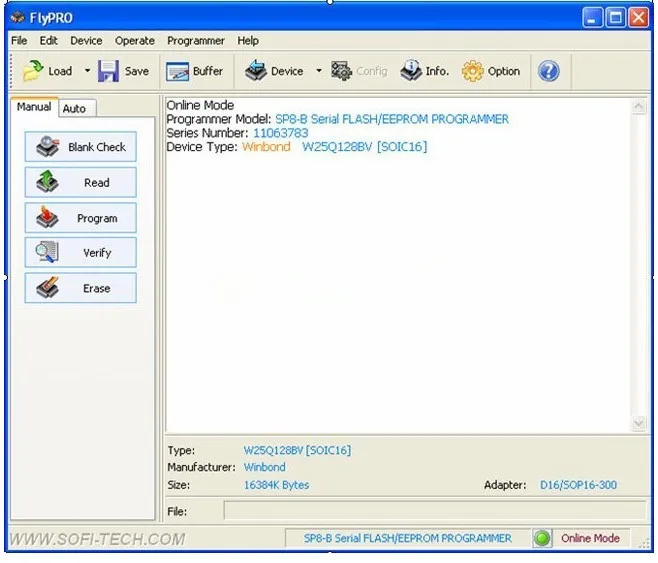Close the FlyPRO window
This screenshot has width=658, height=563.
(638, 18)
